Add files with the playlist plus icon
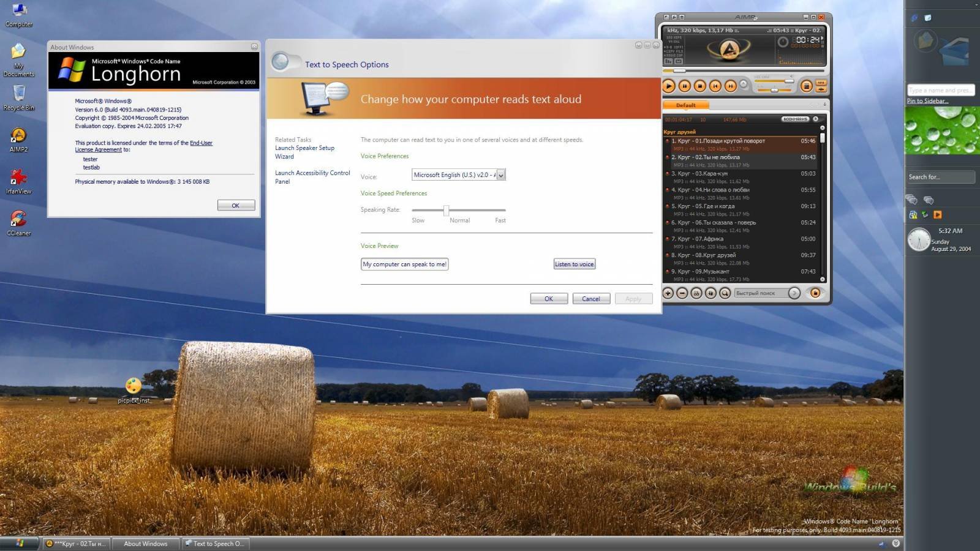 pyautogui.click(x=668, y=293)
